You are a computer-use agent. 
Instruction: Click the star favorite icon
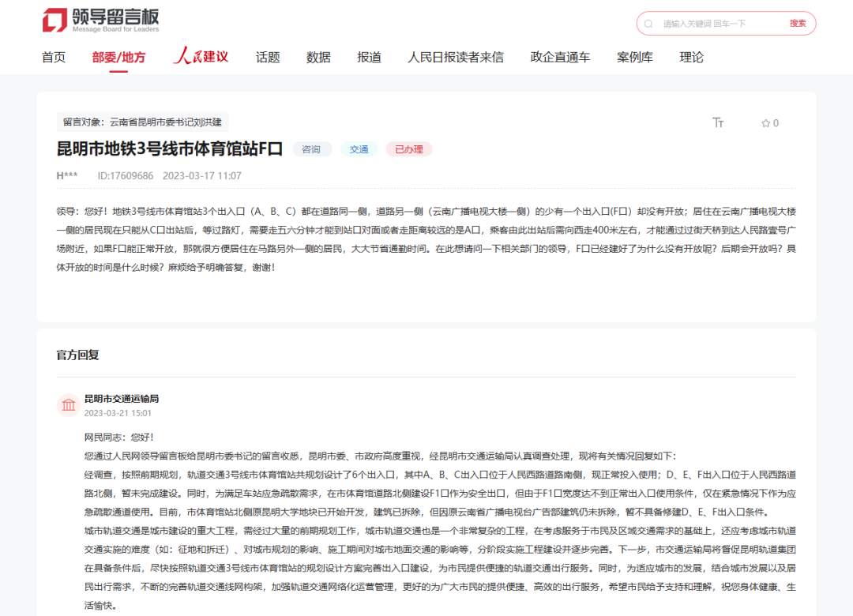765,123
